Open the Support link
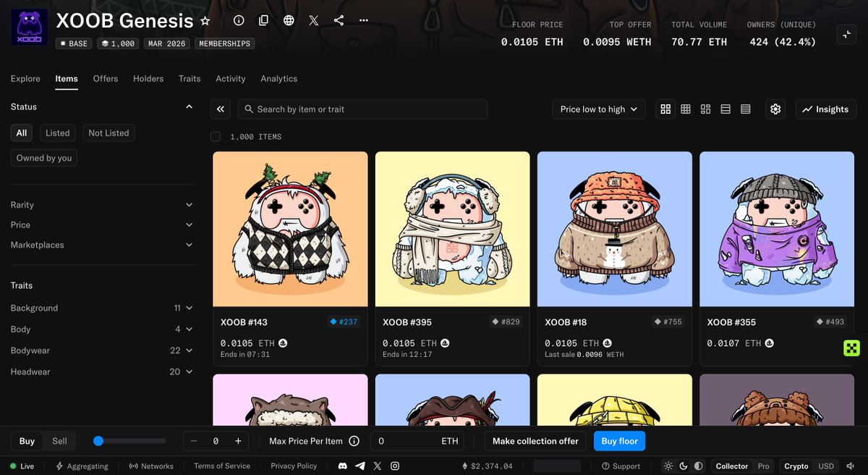The image size is (868, 475). point(621,466)
